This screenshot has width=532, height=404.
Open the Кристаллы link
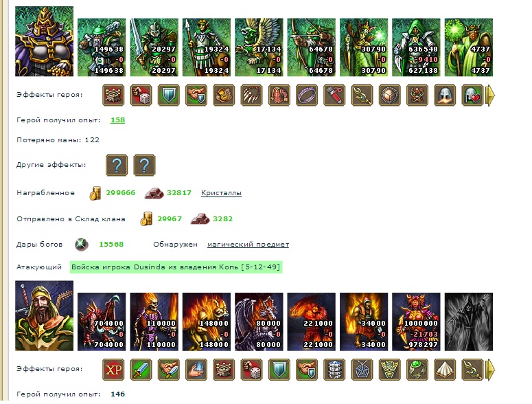[x=221, y=193]
